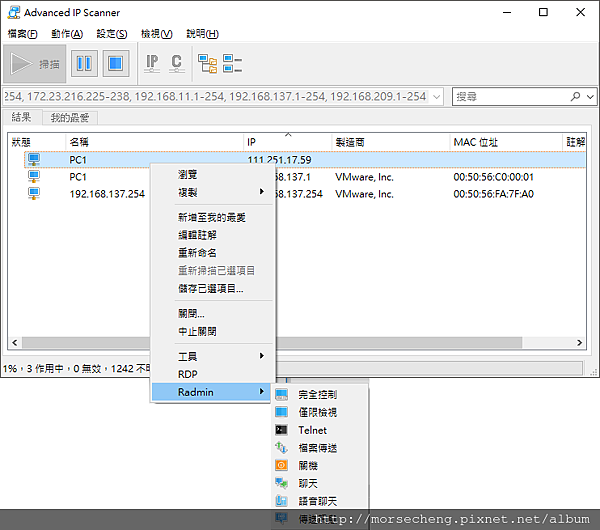Click the expand all tree toolbar icon
Screen dimensions: 600x530
[207, 64]
